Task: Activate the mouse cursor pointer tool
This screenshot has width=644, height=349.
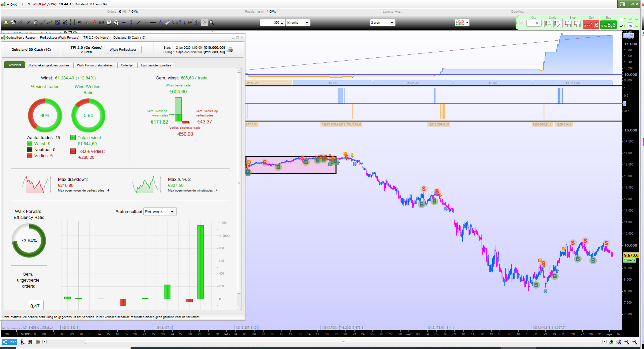Action: click(x=204, y=23)
